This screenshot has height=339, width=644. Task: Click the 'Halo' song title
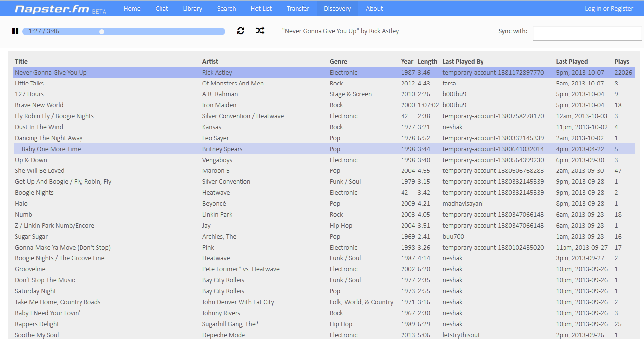pyautogui.click(x=21, y=204)
